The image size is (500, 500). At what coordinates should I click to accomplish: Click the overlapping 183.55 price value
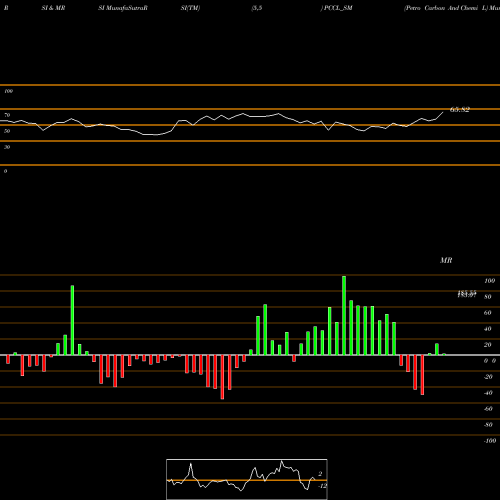467,294
